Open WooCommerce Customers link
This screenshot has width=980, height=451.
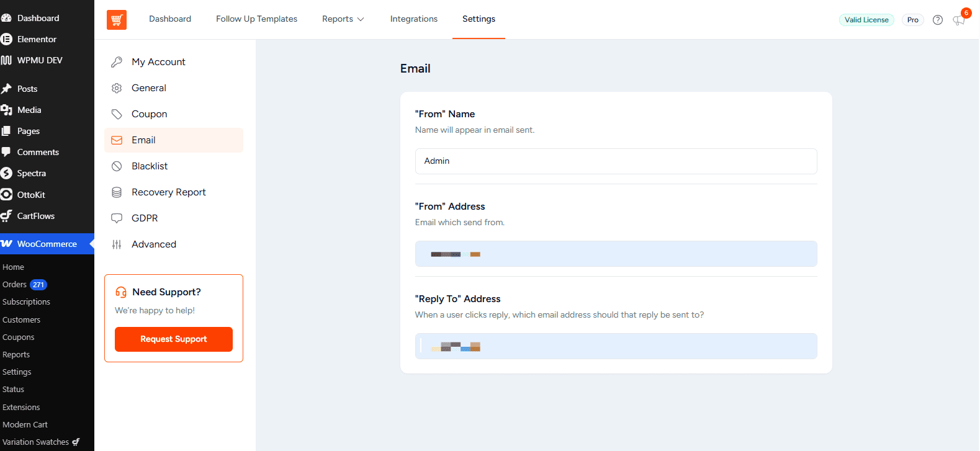[21, 320]
